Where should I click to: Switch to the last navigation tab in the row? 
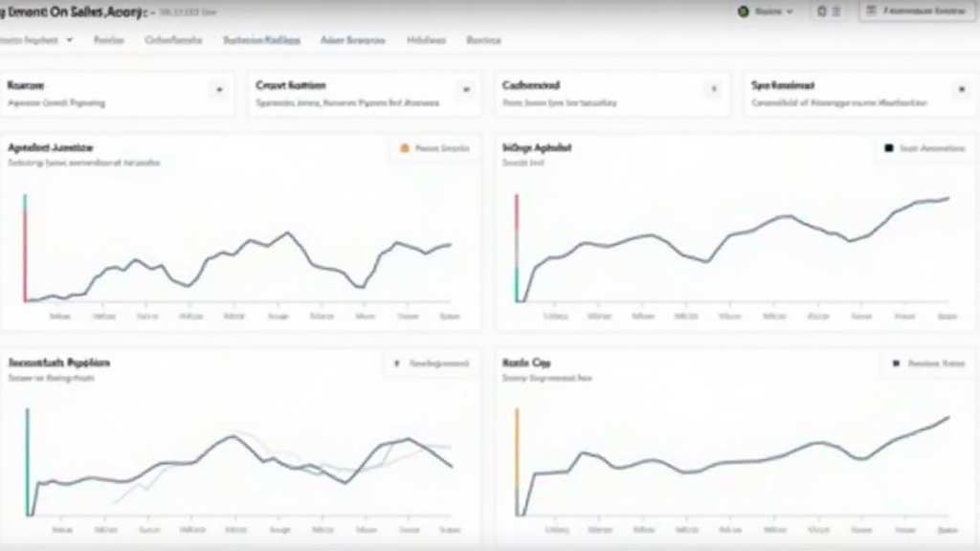(483, 40)
